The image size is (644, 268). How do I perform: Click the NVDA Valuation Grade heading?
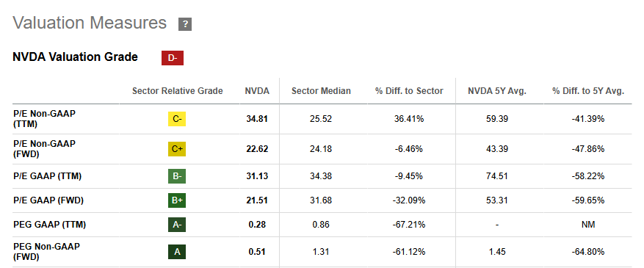coord(75,57)
